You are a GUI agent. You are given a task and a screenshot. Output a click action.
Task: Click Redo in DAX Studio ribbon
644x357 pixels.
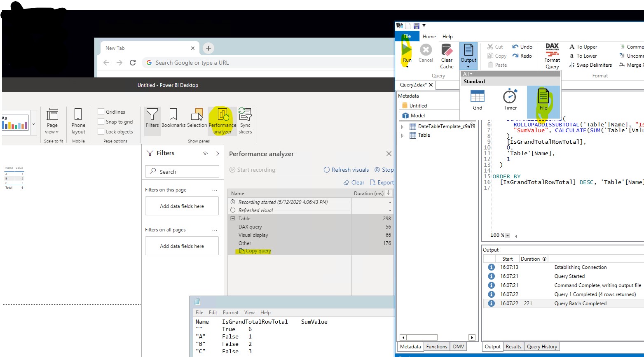click(x=522, y=56)
